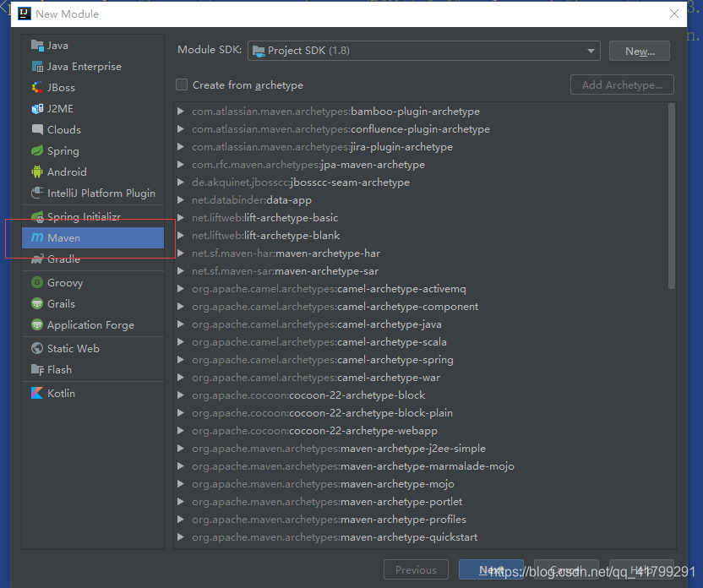Select lift-archetype-basic row
This screenshot has width=703, height=588.
(x=422, y=218)
